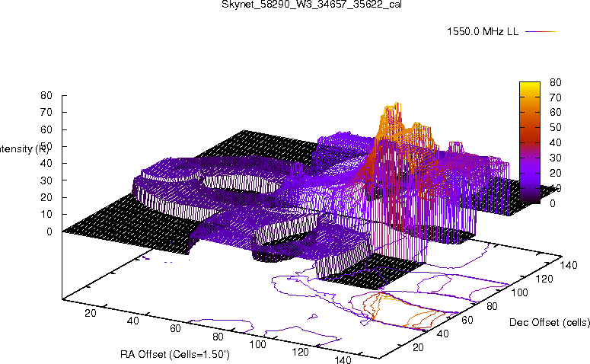This screenshot has height=364, width=590.
Task: Click the 60 label on the color bar
Action: click(556, 112)
